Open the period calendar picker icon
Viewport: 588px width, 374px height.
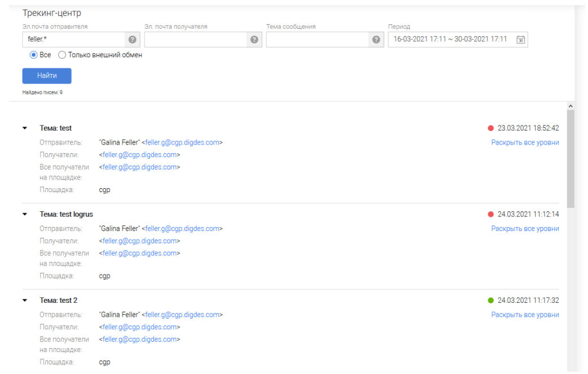point(520,40)
